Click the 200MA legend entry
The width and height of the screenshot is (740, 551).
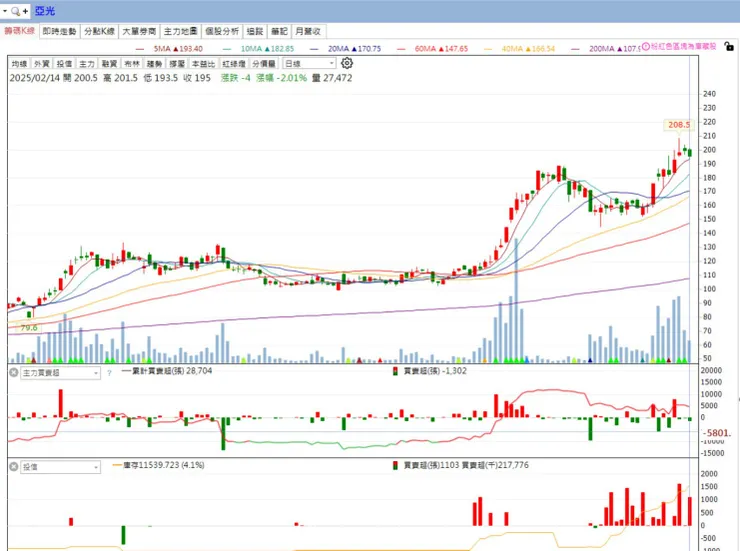tap(606, 49)
